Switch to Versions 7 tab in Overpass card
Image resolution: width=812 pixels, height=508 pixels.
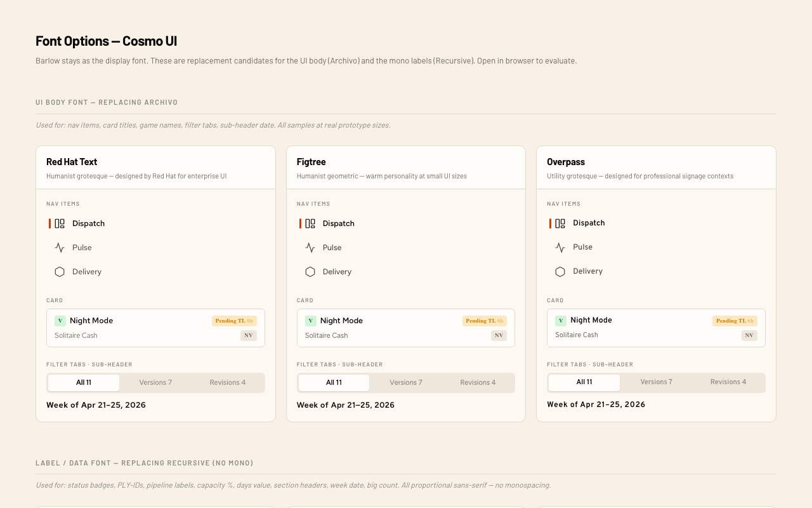tap(657, 382)
